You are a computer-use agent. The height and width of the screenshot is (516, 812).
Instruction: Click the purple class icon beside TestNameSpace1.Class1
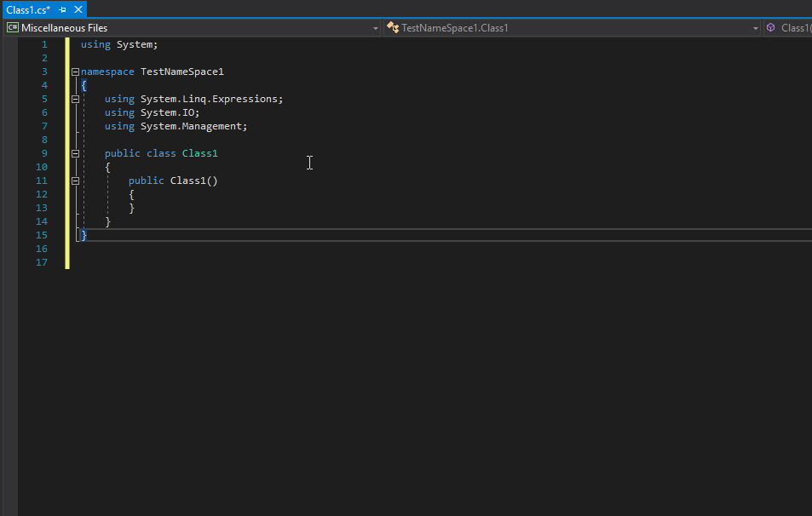[392, 27]
